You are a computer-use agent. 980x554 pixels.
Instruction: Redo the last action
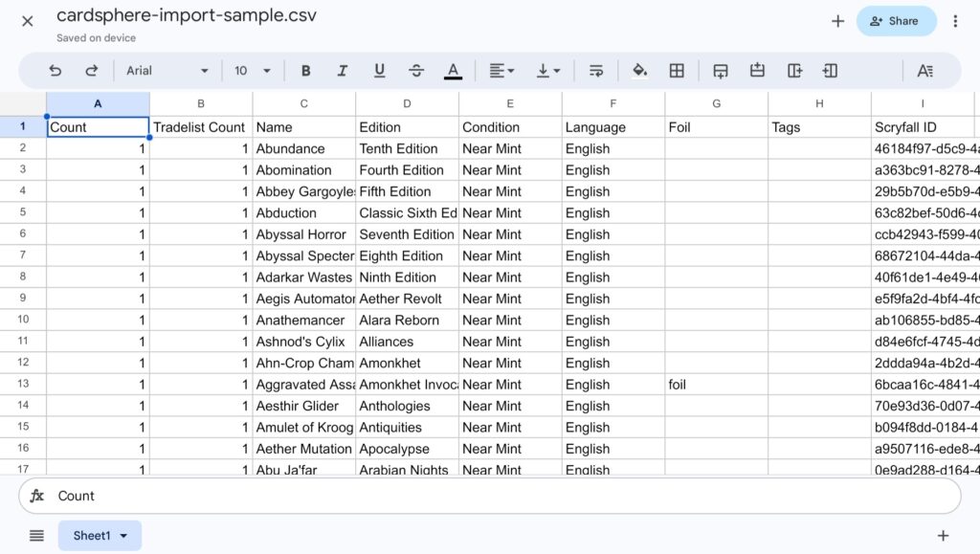click(x=90, y=70)
